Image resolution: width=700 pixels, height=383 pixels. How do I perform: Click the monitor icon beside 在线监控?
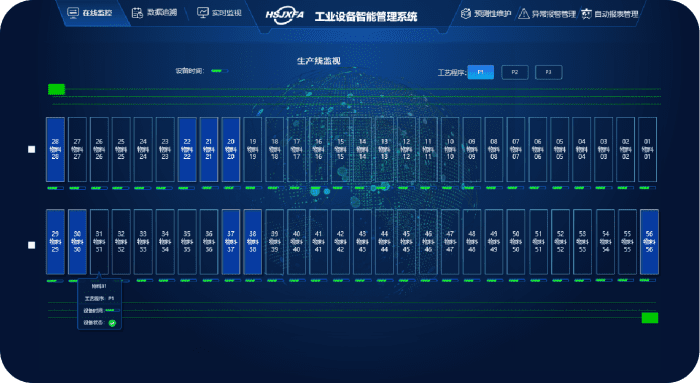[73, 12]
